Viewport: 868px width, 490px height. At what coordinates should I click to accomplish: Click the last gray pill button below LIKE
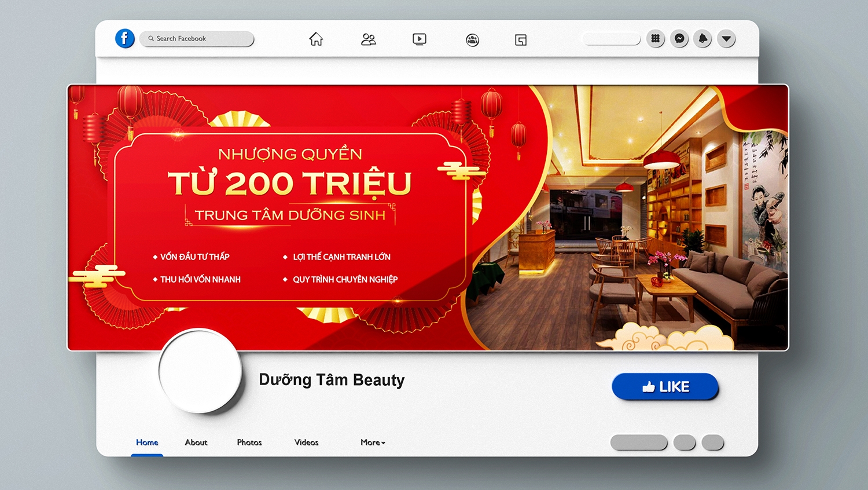[x=713, y=443]
